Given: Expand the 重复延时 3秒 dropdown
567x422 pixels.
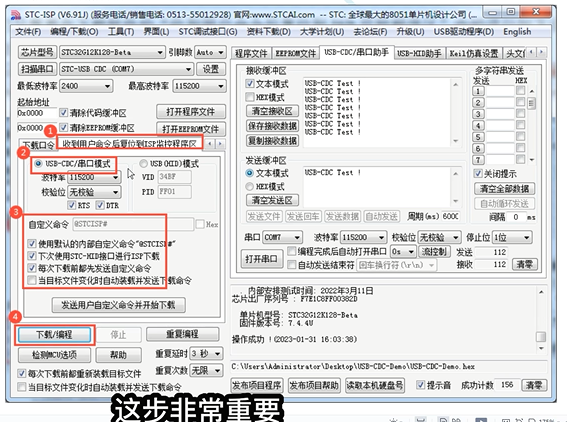Looking at the screenshot, I should (217, 354).
